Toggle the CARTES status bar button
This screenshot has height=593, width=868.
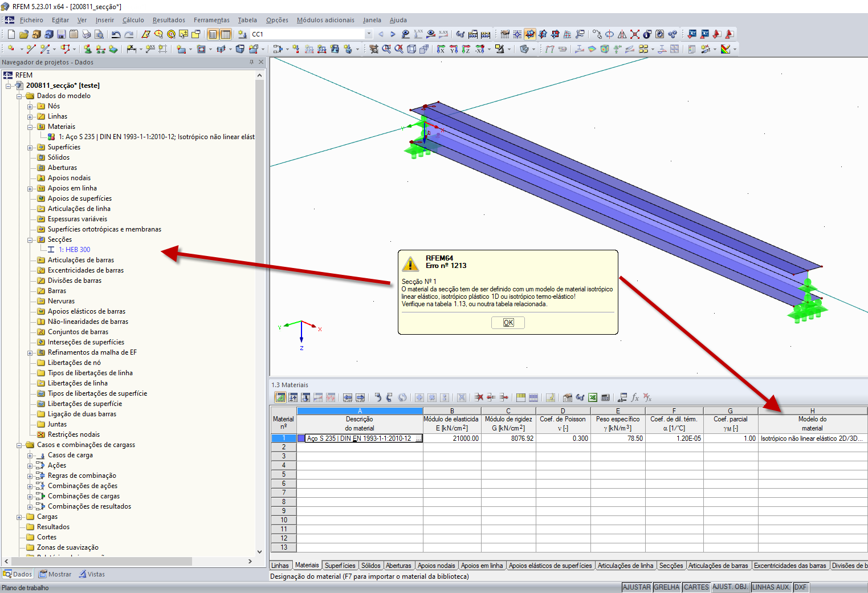[x=696, y=587]
